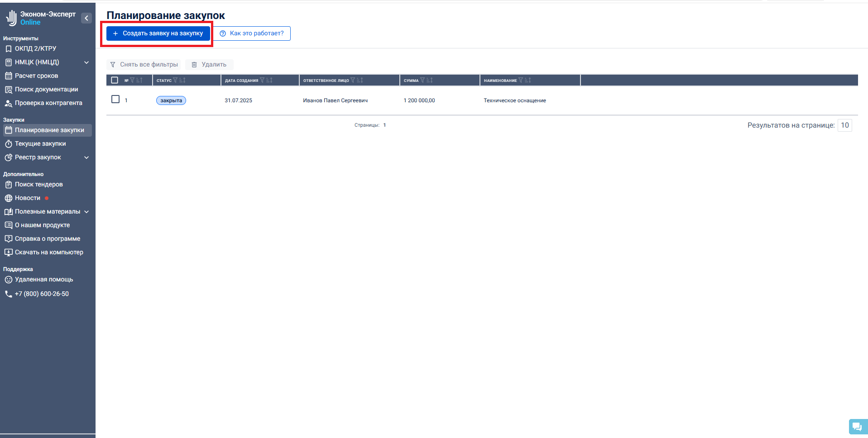868x438 pixels.
Task: Click filter icon in Наименование column
Action: (521, 80)
